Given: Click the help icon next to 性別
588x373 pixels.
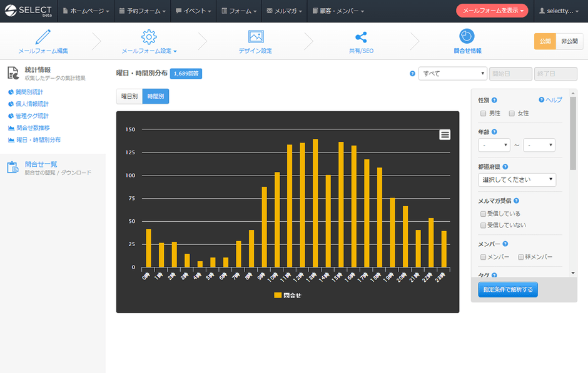Looking at the screenshot, I should point(495,100).
